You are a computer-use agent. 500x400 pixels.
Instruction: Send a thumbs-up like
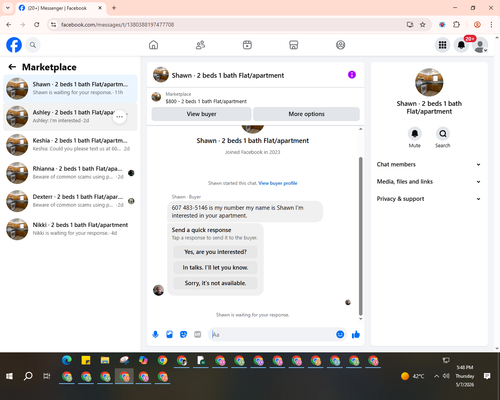356,334
